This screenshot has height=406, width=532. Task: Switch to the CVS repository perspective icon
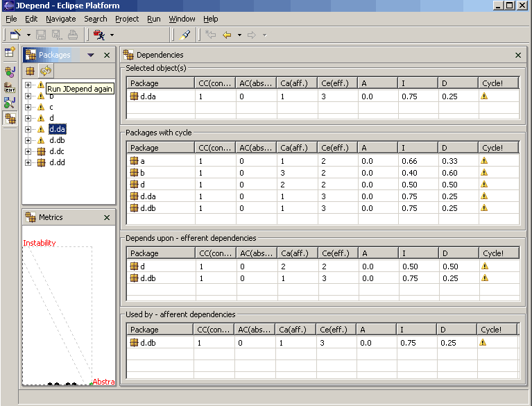(10, 87)
